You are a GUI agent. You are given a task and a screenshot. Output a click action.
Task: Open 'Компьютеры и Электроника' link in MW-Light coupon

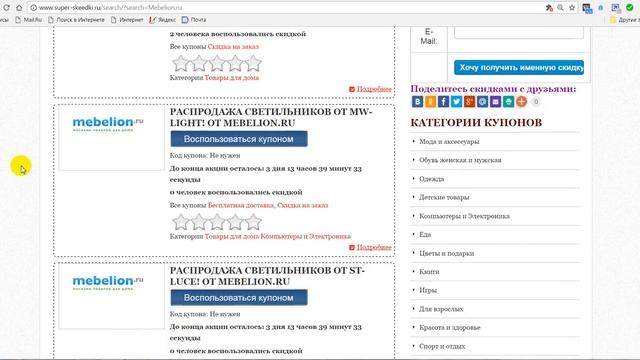point(306,236)
